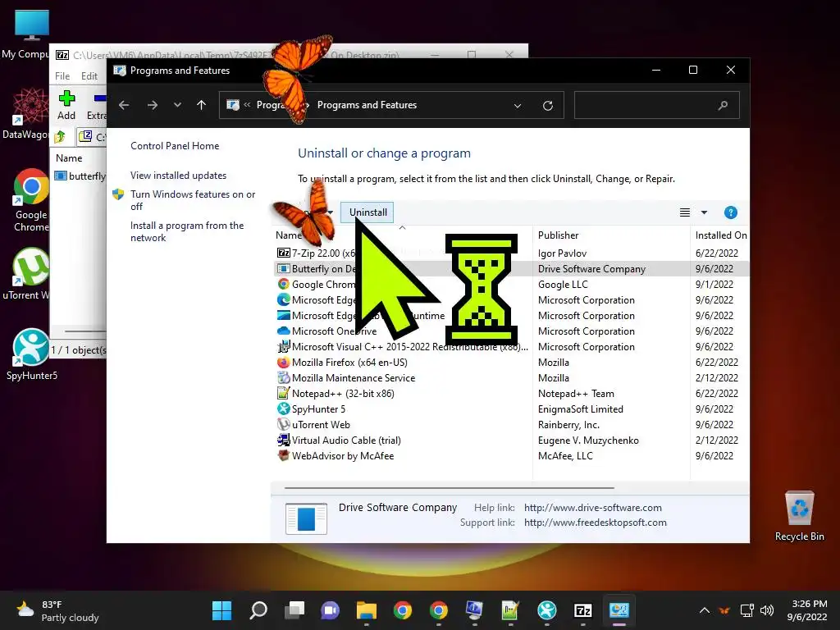Go forward in Programs and Features
Viewport: 840px width, 630px height.
(x=152, y=105)
